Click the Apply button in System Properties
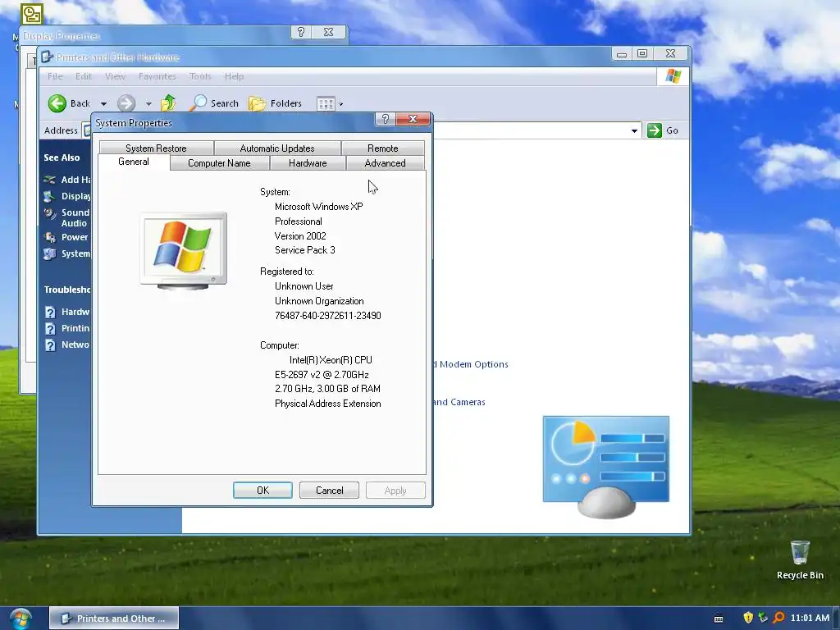The image size is (840, 630). pyautogui.click(x=395, y=491)
